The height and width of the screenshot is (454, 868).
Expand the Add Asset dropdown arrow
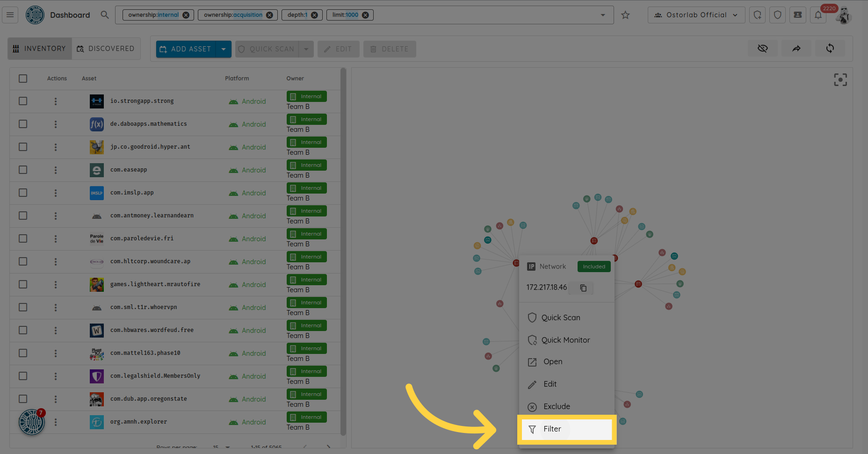224,49
